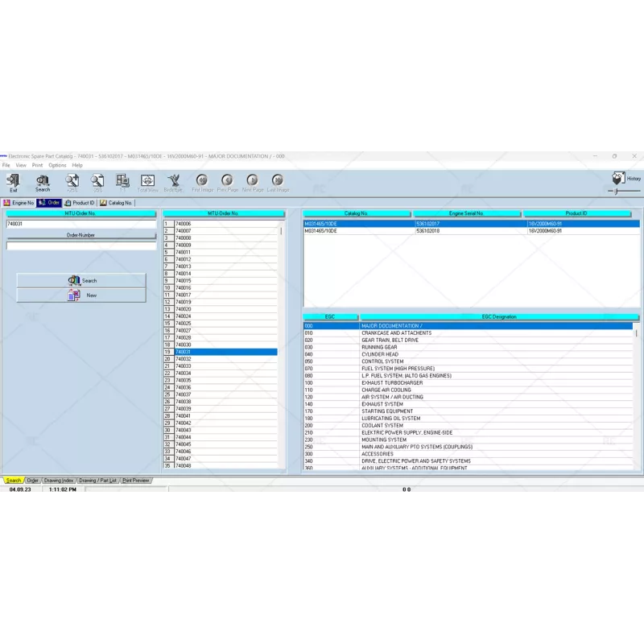This screenshot has width=644, height=644.
Task: Open the History icon
Action: tap(618, 178)
